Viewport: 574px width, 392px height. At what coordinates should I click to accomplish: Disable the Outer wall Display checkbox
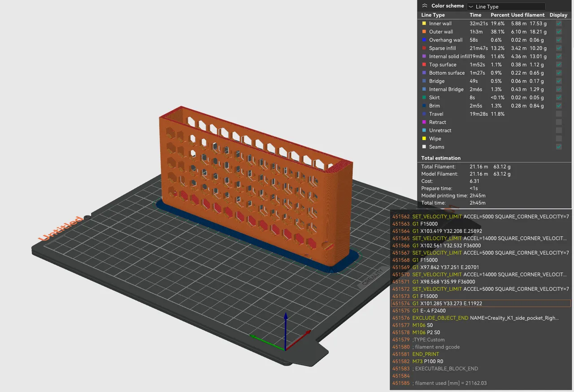(559, 31)
